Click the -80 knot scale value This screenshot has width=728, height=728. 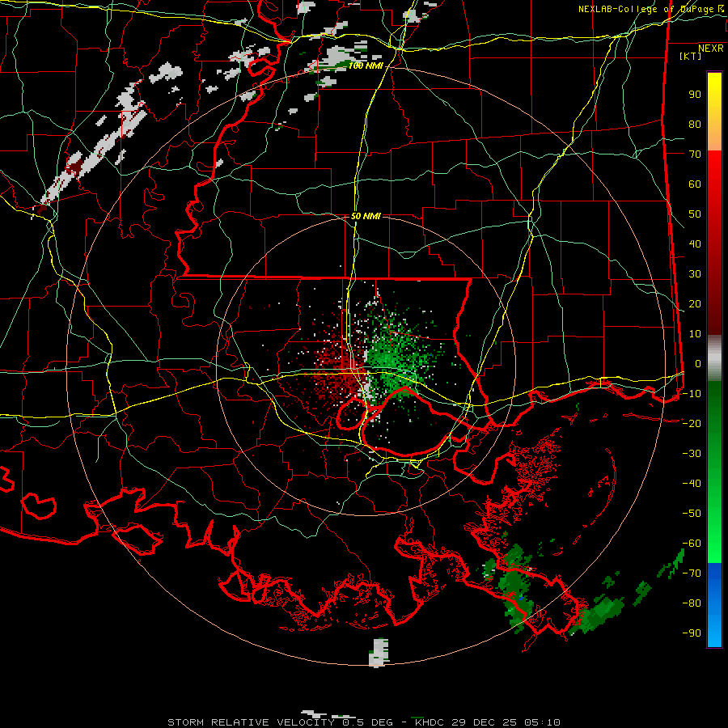click(692, 603)
